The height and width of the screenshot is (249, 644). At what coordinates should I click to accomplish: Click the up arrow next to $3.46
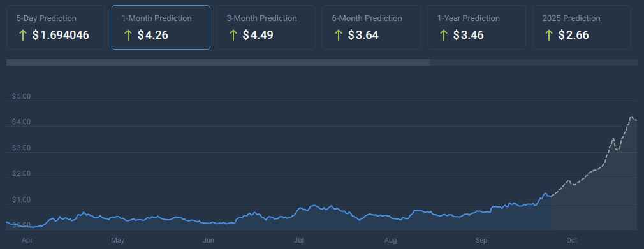pos(443,35)
